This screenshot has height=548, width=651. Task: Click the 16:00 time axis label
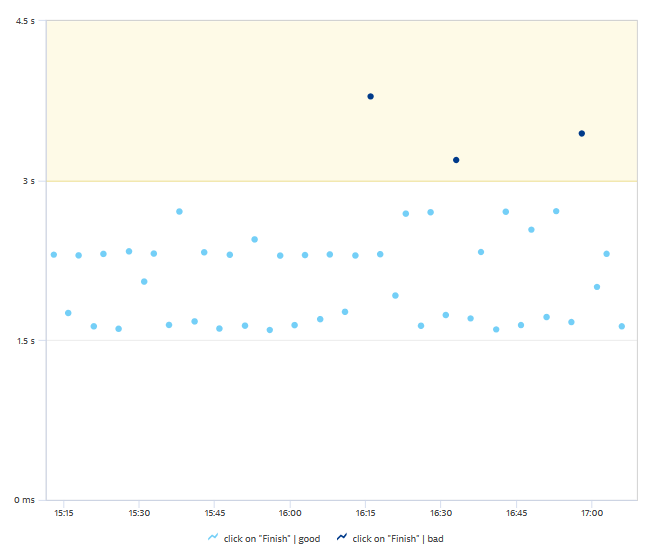point(289,513)
